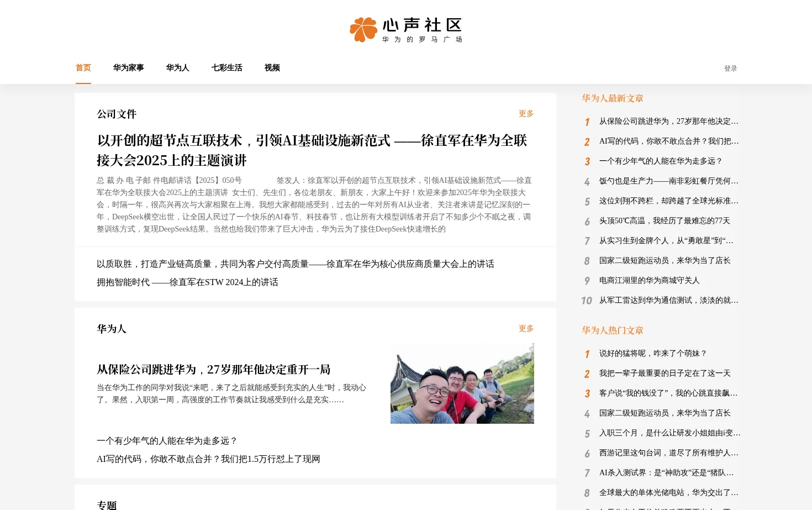Viewport: 812px width, 510px height.
Task: Open latest article 从军工雷达到华为通信测试
Action: (669, 301)
